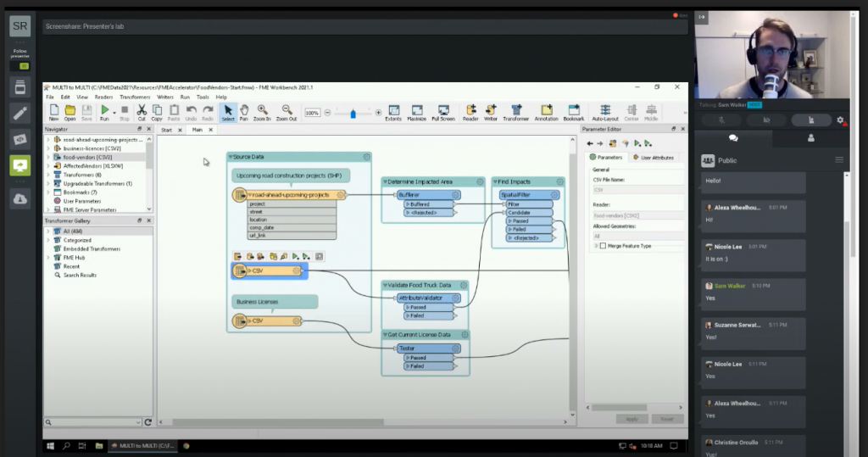Add an Annotation from the toolbar
The width and height of the screenshot is (868, 457).
coord(547,113)
